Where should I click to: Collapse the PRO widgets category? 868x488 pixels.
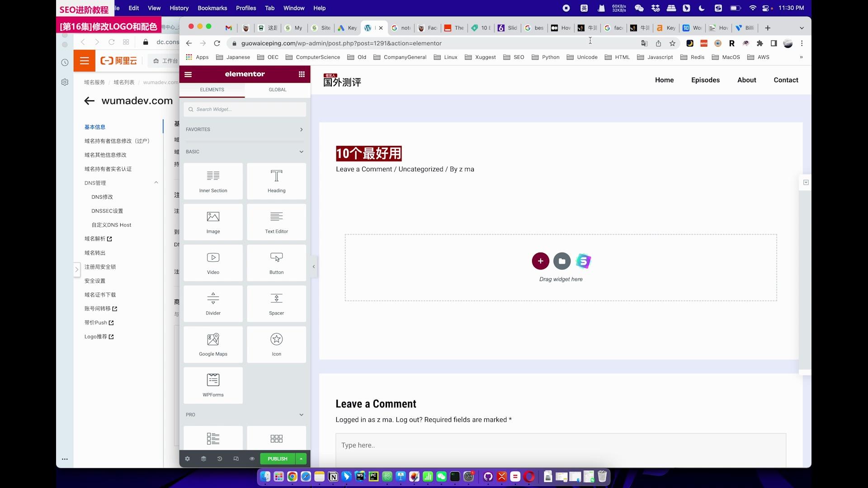click(x=245, y=415)
